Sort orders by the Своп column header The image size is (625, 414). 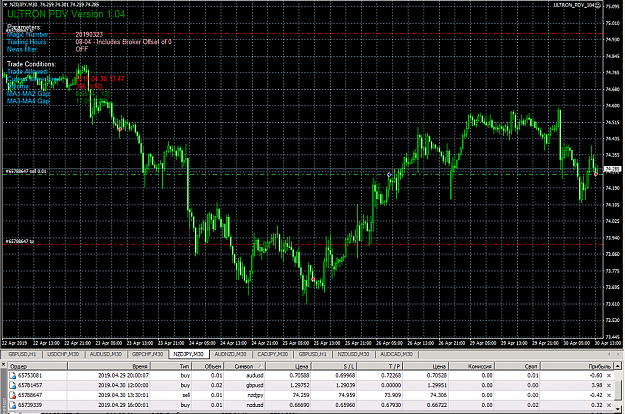(517, 366)
